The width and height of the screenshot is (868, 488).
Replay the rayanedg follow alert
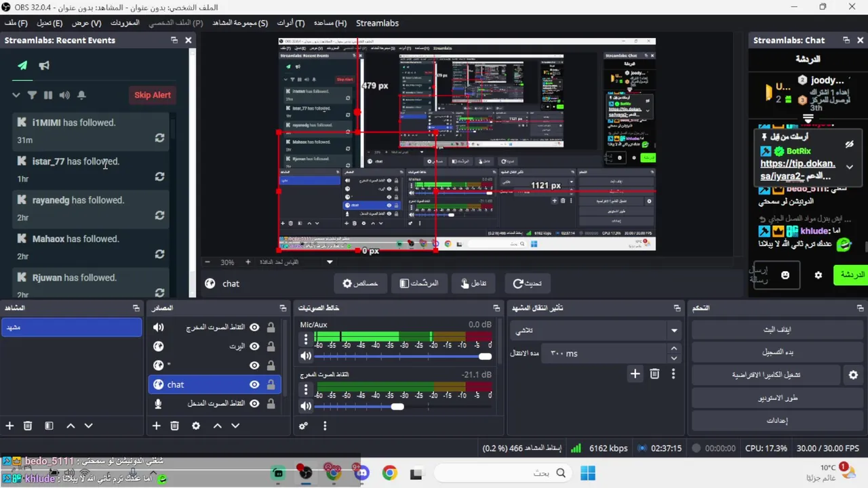point(159,215)
